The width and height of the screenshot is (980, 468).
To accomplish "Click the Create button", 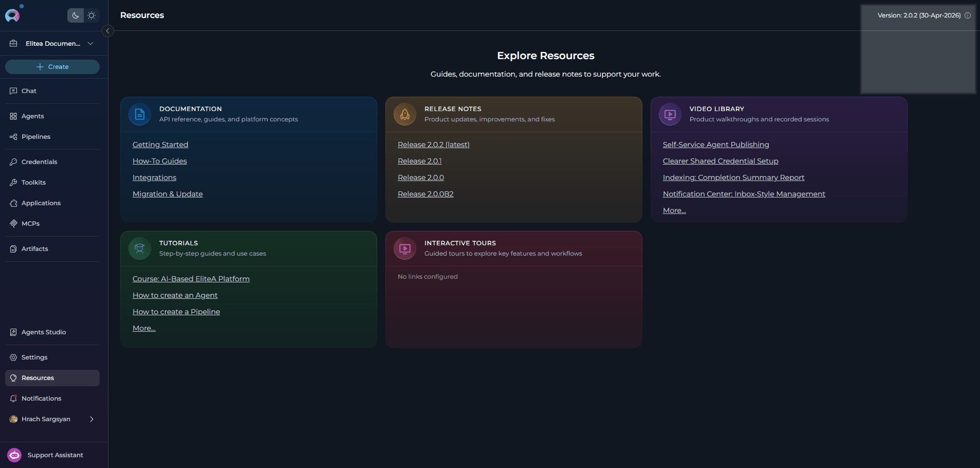I will coord(52,67).
